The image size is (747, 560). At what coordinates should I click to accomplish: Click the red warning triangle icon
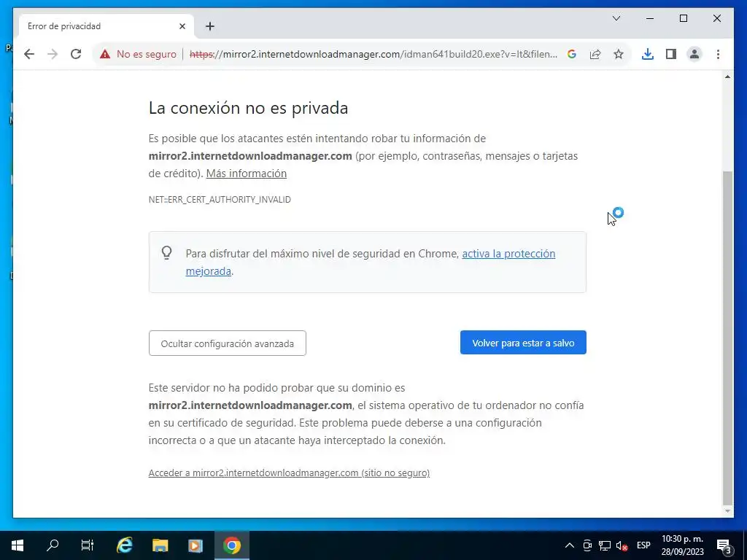tap(105, 54)
